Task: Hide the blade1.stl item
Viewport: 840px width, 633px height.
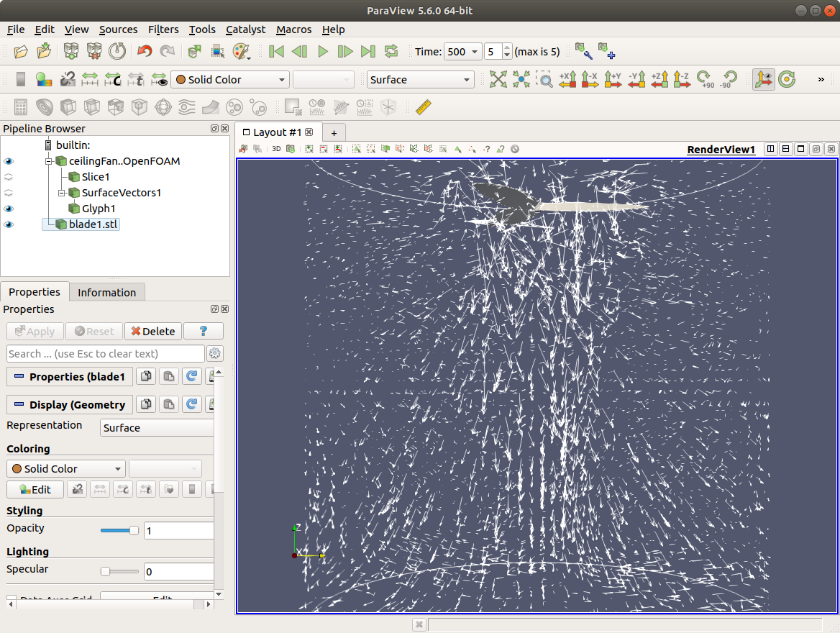Action: tap(9, 224)
